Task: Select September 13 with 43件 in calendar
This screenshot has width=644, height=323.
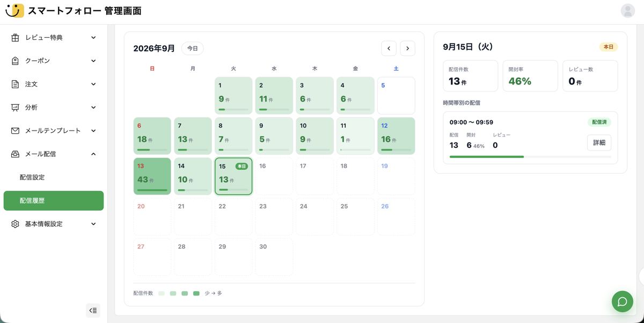Action: pyautogui.click(x=152, y=176)
